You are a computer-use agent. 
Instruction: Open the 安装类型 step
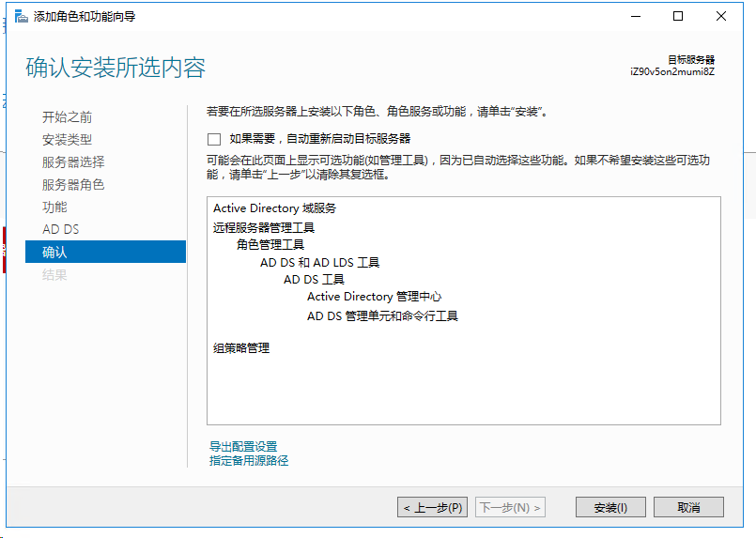tap(67, 139)
